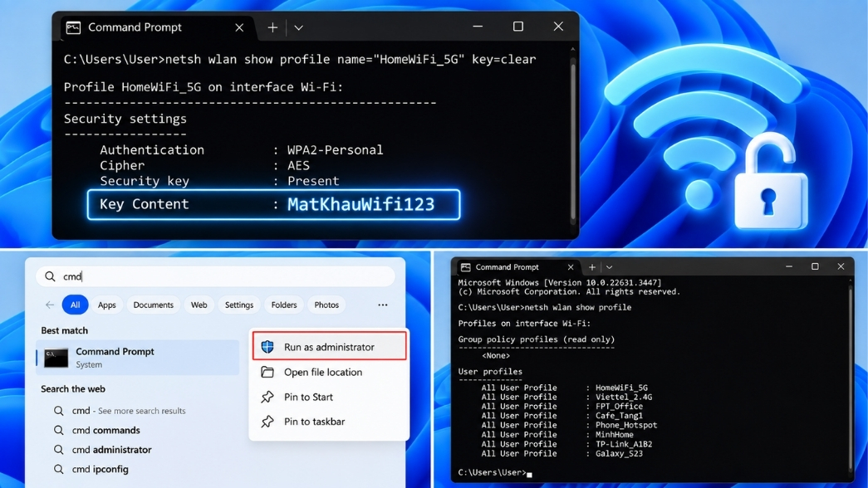Close the tab in bottom-right Command Prompt window
The image size is (868, 488).
(570, 267)
